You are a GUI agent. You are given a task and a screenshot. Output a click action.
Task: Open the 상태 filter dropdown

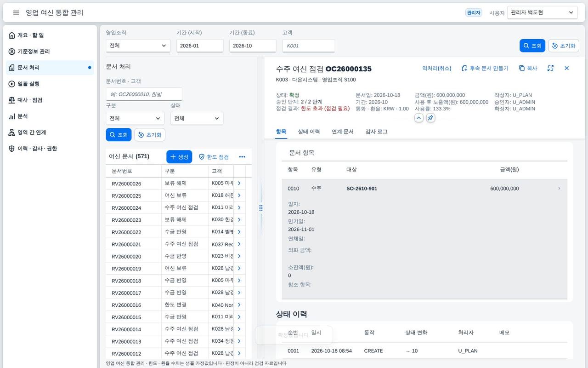(197, 118)
